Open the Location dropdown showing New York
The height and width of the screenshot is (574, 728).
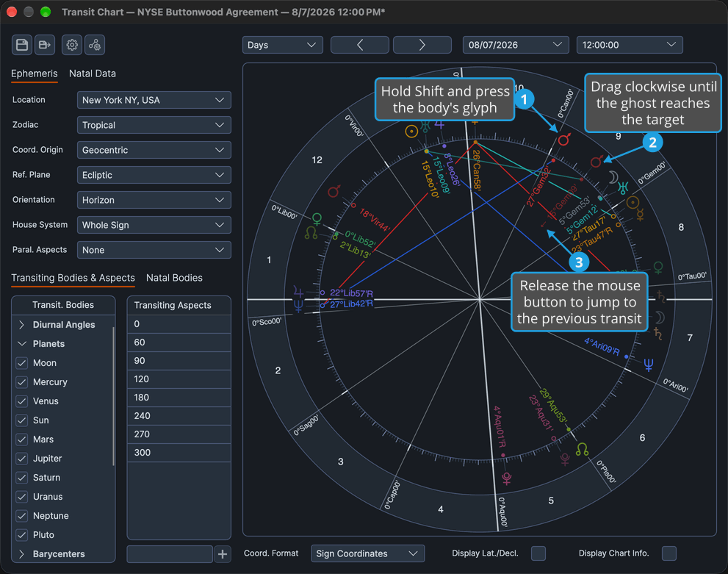(154, 100)
